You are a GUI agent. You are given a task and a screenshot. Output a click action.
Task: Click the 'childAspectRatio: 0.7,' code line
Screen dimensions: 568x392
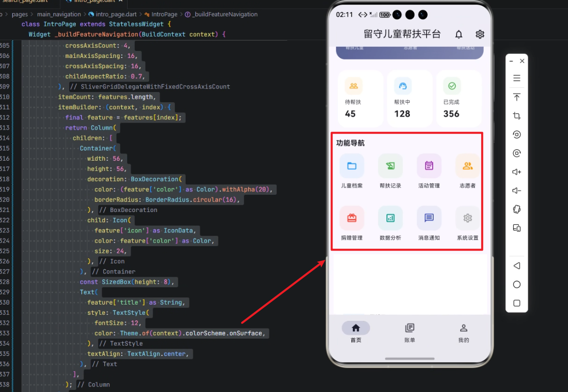tap(105, 76)
